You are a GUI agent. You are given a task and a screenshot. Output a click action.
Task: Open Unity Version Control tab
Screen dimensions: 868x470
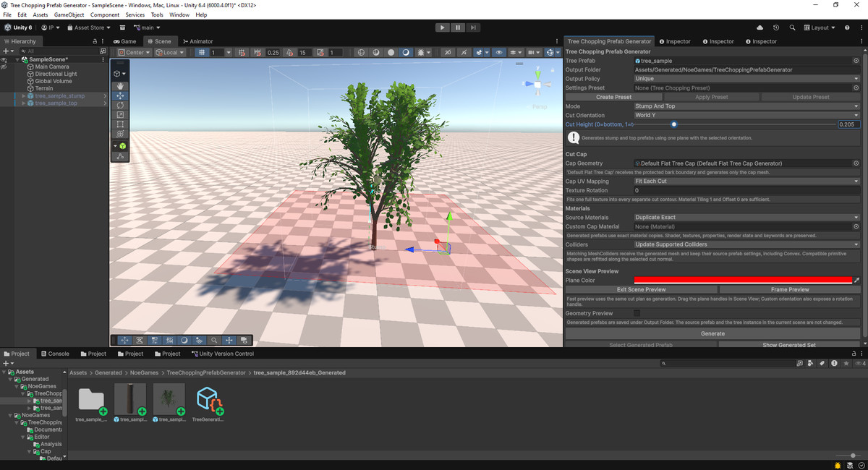222,354
